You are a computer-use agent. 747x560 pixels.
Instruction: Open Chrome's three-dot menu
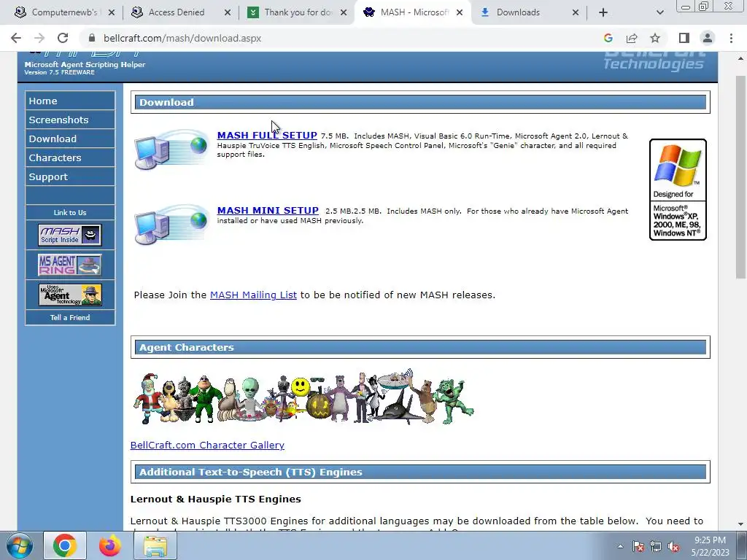(731, 38)
